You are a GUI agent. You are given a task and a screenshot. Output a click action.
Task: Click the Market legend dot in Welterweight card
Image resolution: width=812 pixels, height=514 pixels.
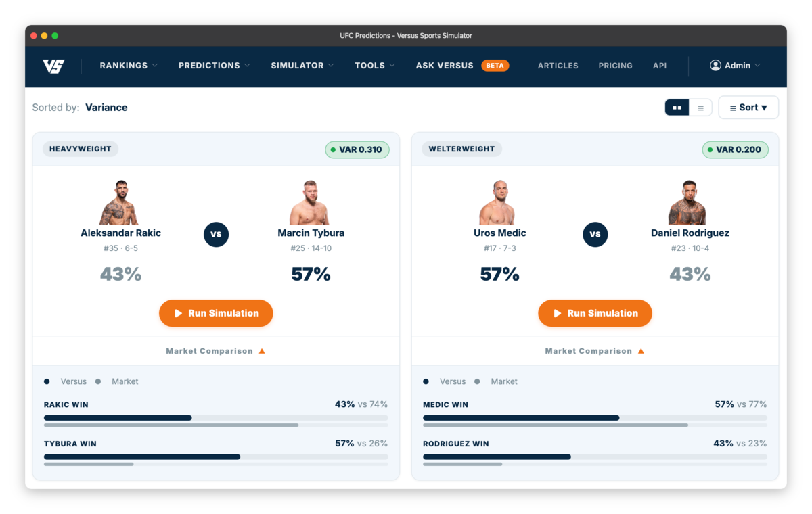tap(477, 381)
